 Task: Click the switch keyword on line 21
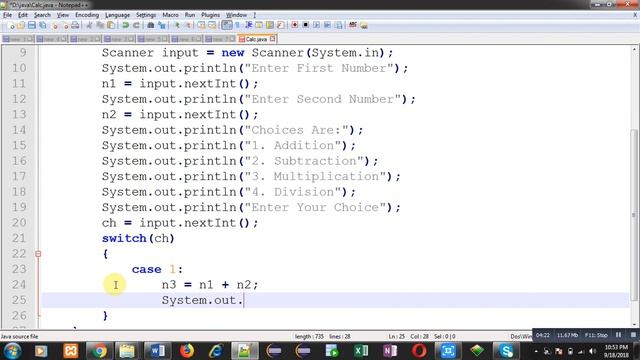pos(124,238)
